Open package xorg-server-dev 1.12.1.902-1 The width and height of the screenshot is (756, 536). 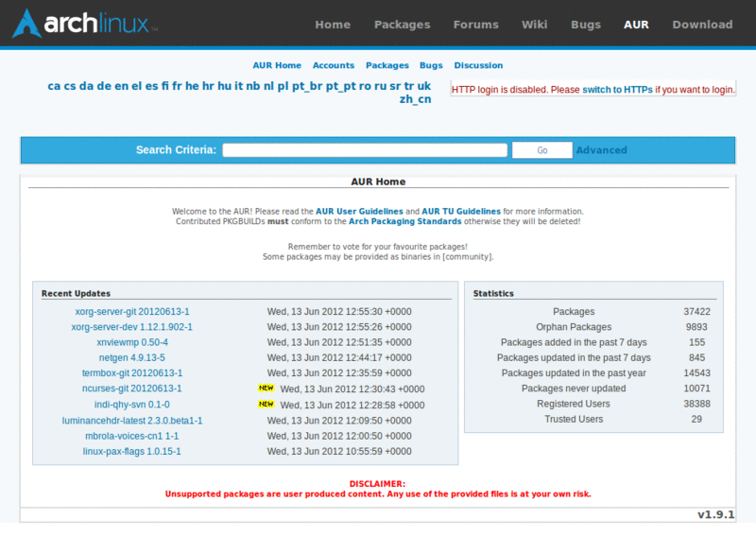pyautogui.click(x=132, y=327)
